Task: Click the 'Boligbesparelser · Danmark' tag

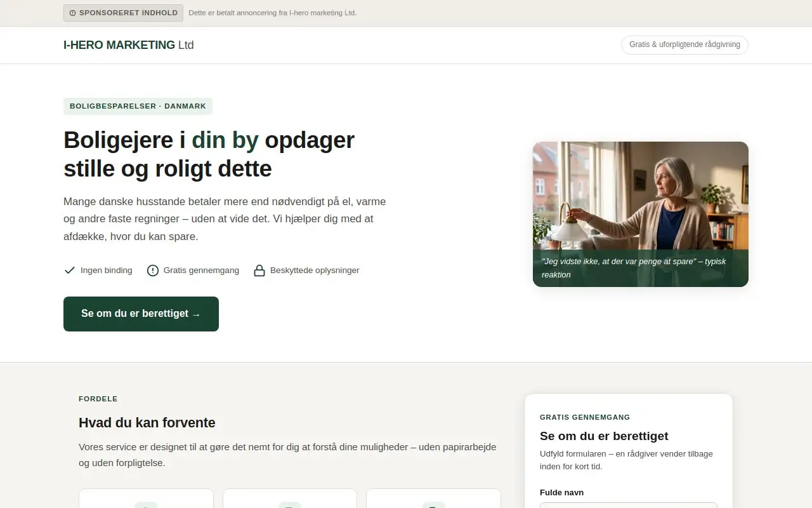Action: pyautogui.click(x=138, y=106)
